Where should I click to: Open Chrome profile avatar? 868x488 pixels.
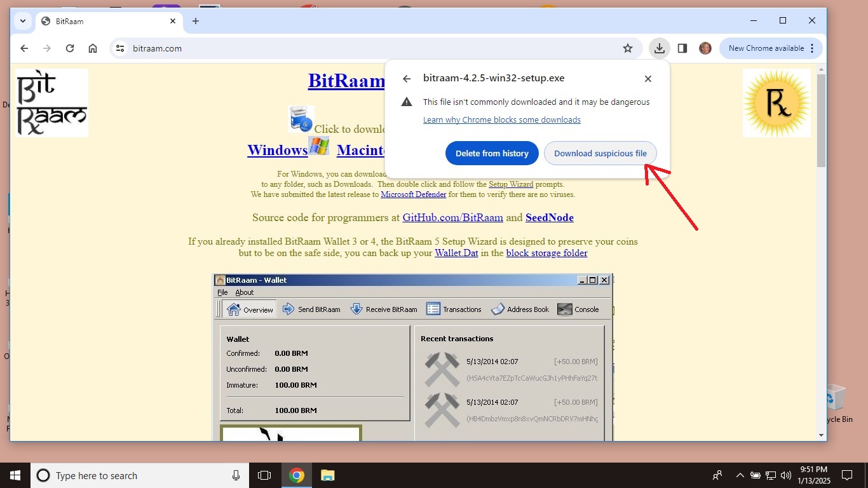(x=705, y=48)
